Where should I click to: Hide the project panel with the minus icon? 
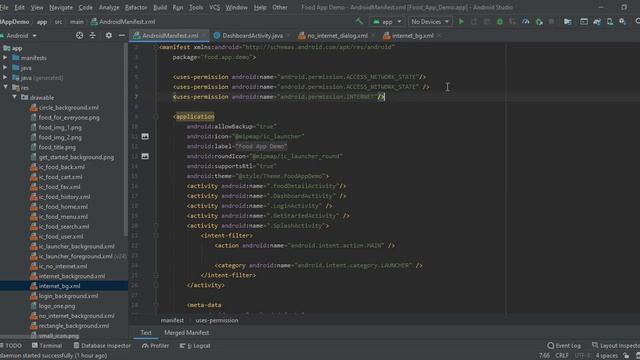122,36
